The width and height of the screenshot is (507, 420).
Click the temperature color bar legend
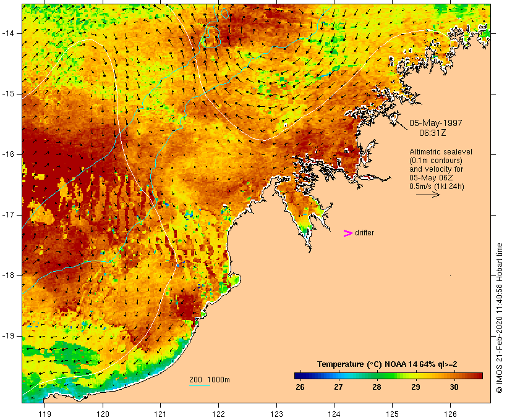tap(388, 376)
